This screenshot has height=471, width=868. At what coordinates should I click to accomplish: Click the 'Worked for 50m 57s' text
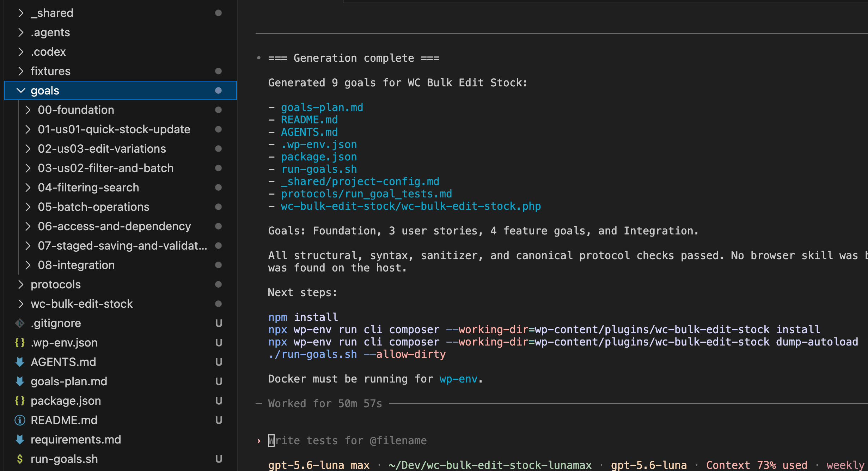[325, 404]
